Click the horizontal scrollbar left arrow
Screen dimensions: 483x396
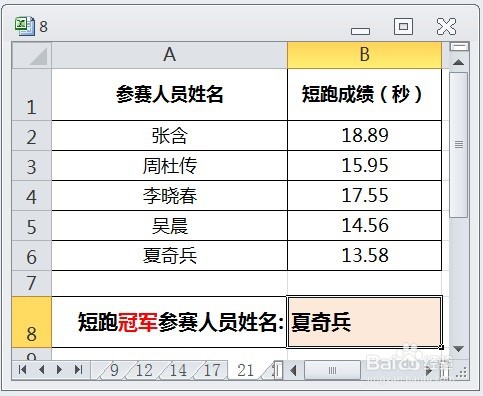(294, 370)
